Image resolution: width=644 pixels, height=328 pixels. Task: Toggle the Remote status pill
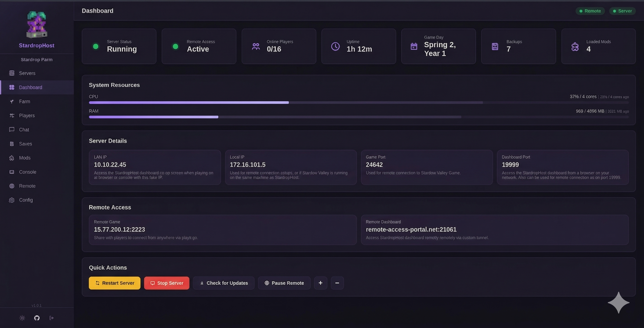590,11
